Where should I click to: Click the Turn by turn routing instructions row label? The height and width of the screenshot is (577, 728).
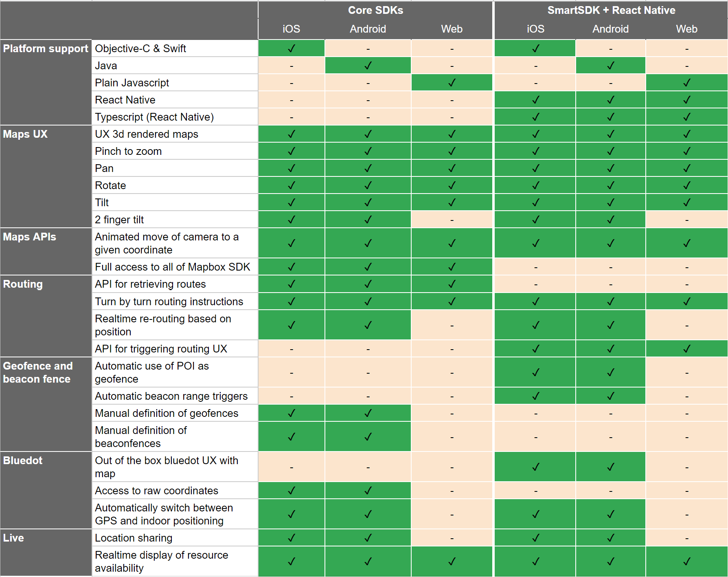(x=169, y=302)
